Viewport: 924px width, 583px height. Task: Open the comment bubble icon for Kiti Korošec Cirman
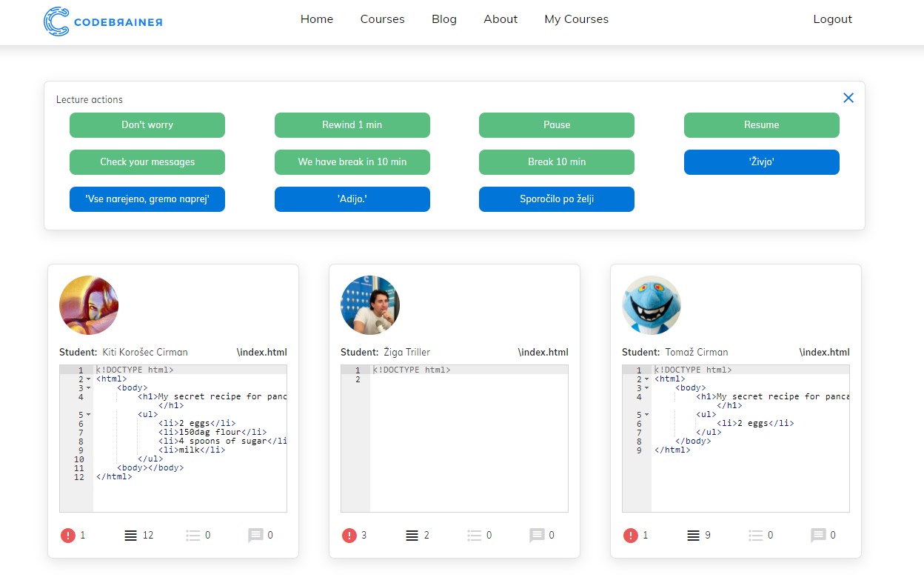pyautogui.click(x=257, y=535)
